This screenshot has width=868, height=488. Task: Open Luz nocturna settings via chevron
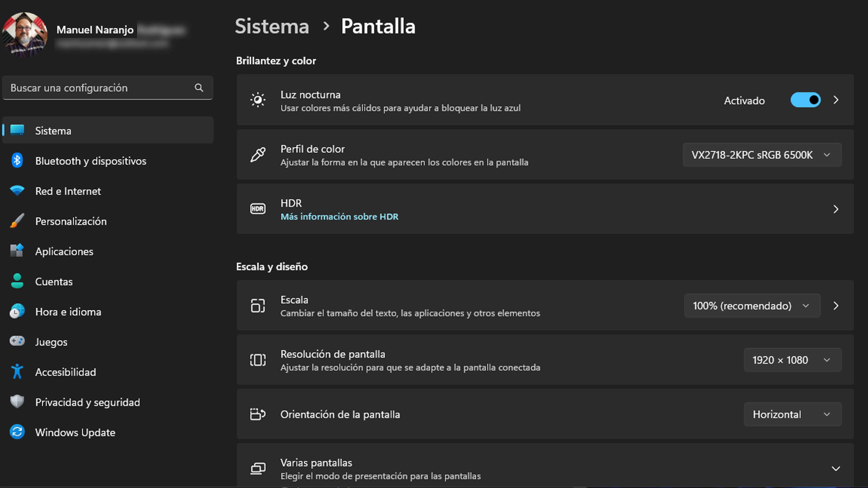tap(836, 100)
